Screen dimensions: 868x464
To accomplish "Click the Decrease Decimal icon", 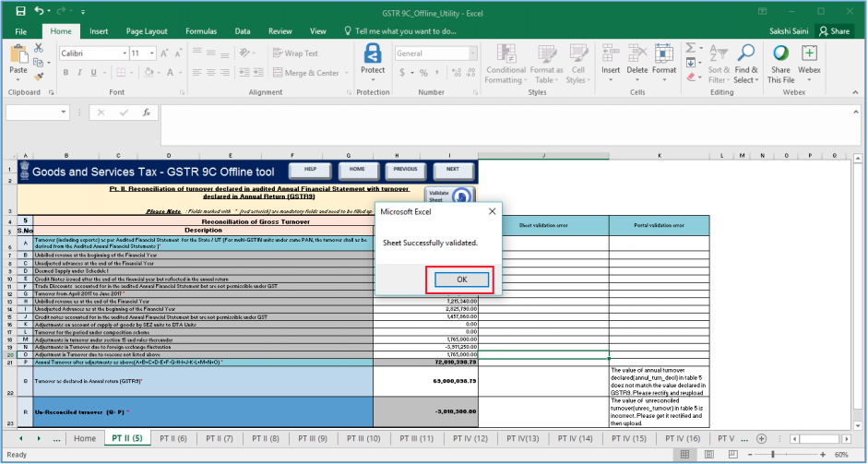I will click(471, 73).
